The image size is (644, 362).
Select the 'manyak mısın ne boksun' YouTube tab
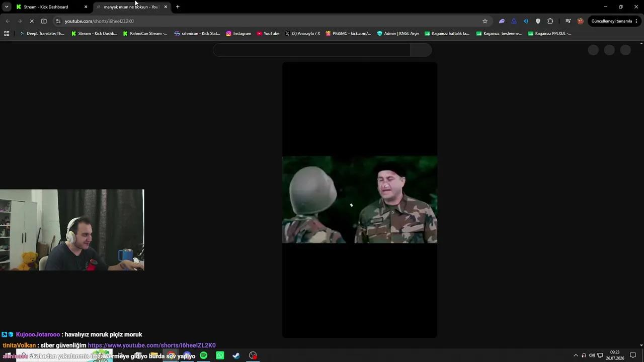click(x=131, y=7)
